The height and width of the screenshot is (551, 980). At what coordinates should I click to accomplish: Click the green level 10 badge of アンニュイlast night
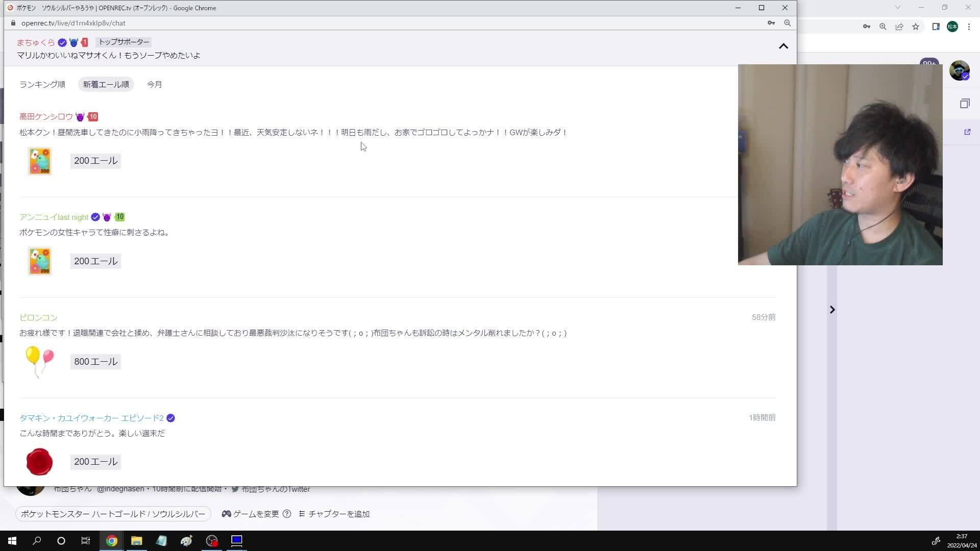click(119, 217)
